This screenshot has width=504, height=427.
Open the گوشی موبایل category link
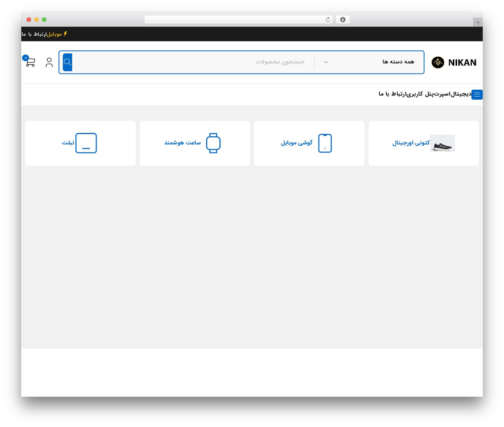click(296, 143)
